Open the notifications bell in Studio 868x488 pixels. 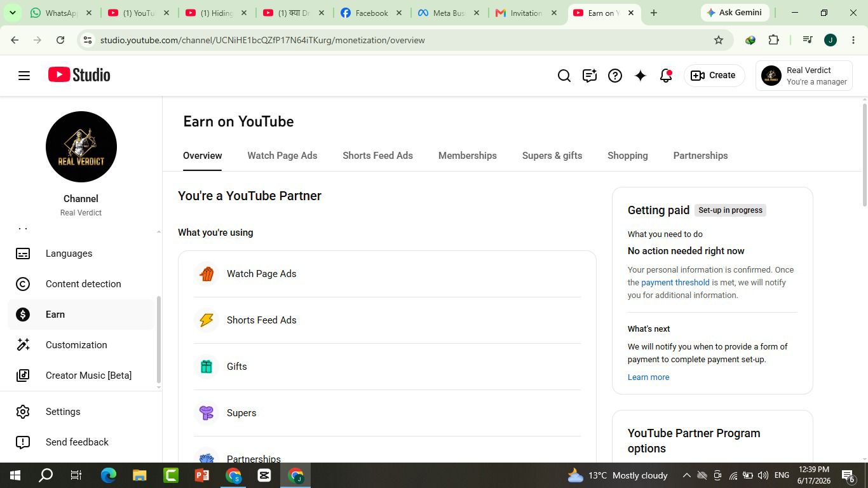click(x=666, y=76)
